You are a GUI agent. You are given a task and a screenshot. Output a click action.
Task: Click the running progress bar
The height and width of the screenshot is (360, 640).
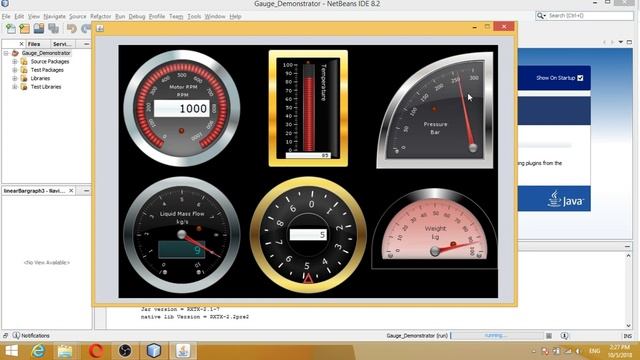pos(496,336)
